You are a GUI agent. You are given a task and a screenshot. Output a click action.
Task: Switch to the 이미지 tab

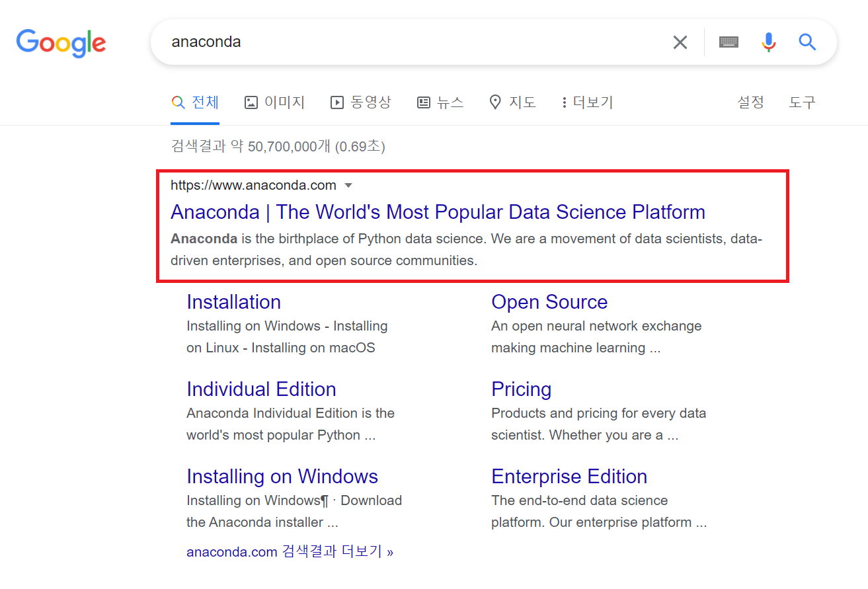(x=274, y=102)
